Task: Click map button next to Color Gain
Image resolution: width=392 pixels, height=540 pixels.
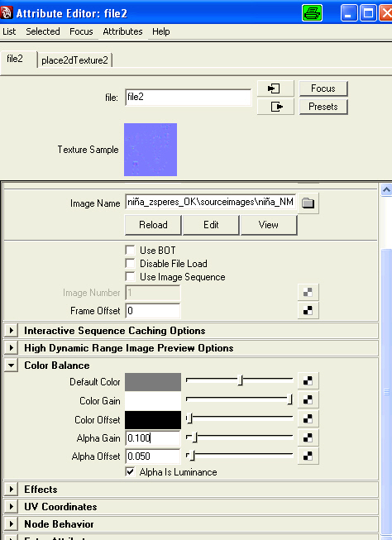Action: pyautogui.click(x=308, y=400)
